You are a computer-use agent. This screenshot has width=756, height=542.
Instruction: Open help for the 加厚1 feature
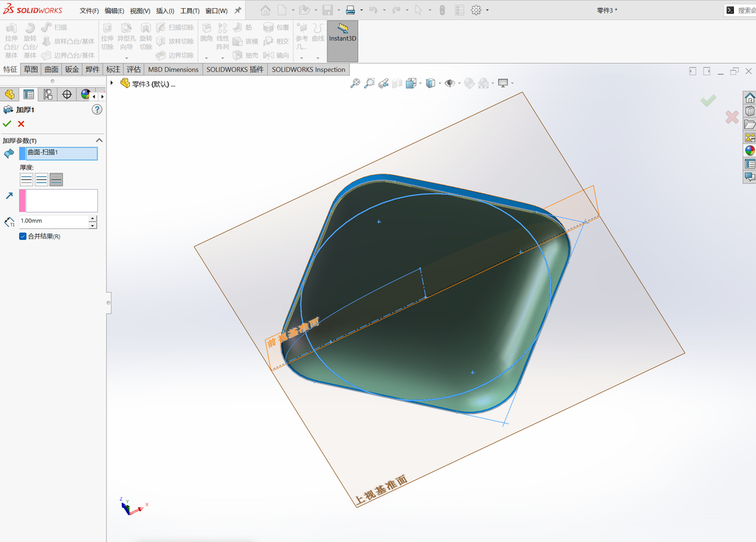(97, 109)
